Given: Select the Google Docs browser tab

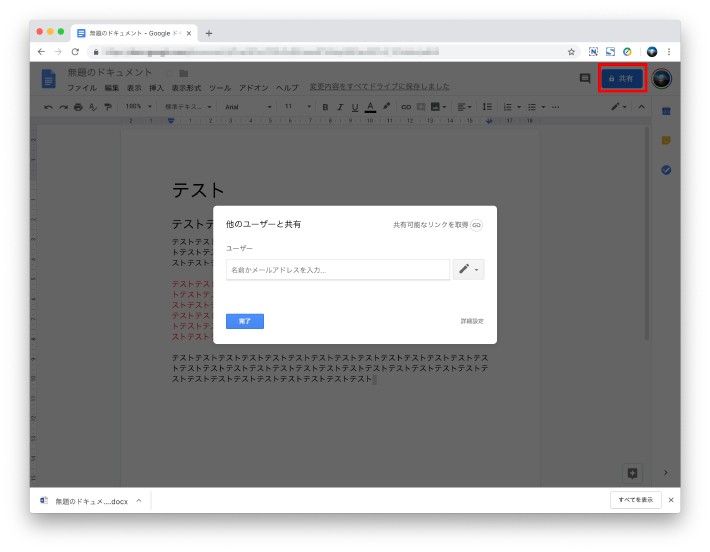Looking at the screenshot, I should (x=134, y=33).
